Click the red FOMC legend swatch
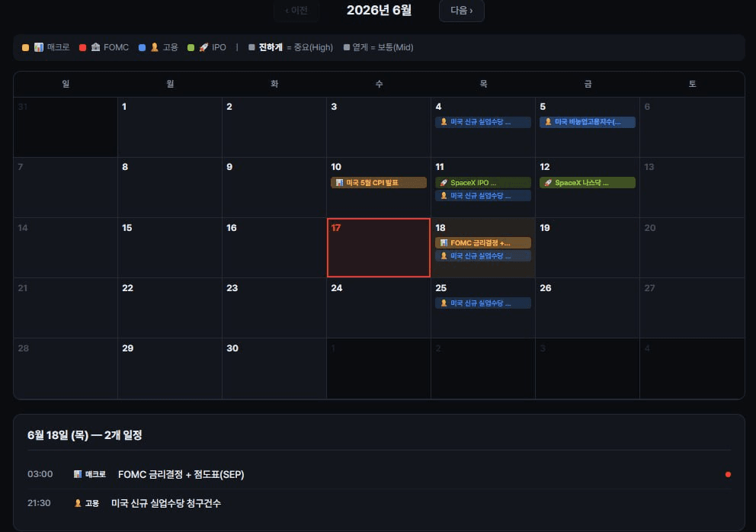Image resolution: width=756 pixels, height=532 pixels. [x=82, y=47]
